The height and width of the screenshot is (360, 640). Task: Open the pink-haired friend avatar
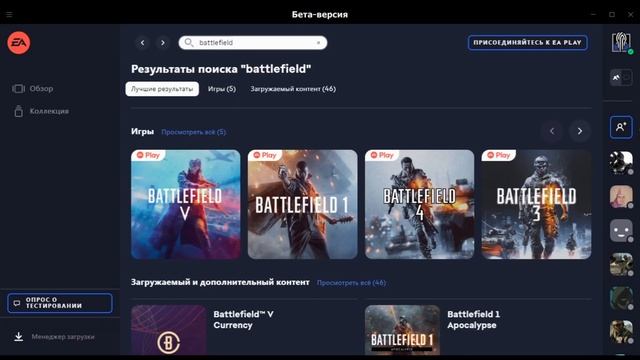pyautogui.click(x=621, y=196)
